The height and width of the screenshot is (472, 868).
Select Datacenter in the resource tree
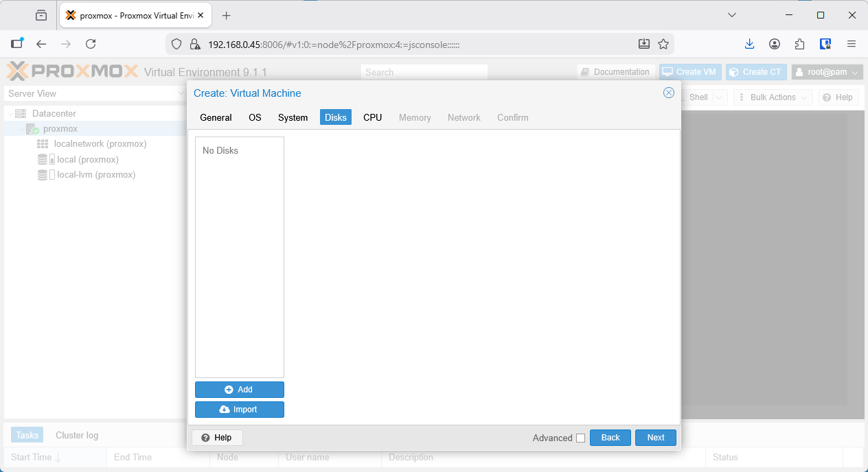pyautogui.click(x=54, y=113)
